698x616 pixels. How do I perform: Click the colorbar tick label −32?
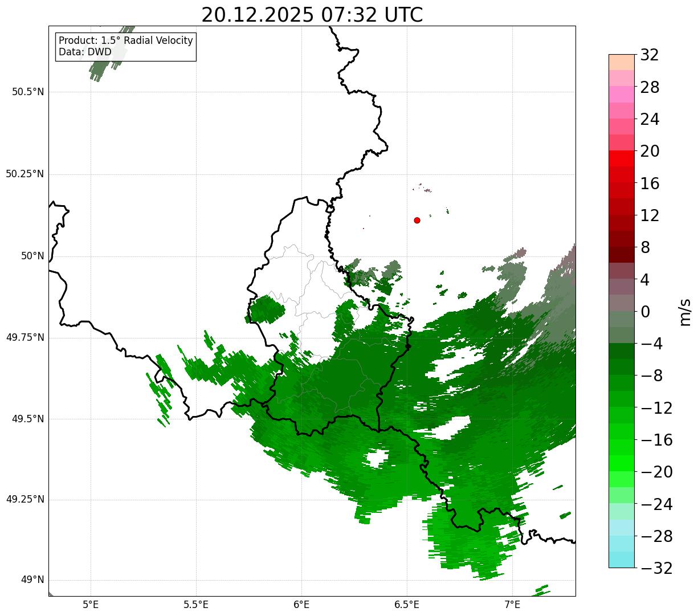coord(656,568)
